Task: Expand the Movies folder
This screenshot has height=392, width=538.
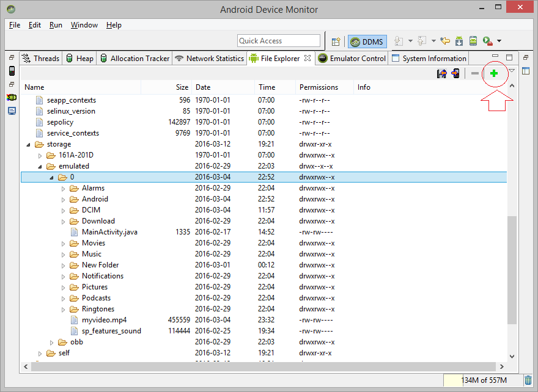Action: click(x=64, y=244)
